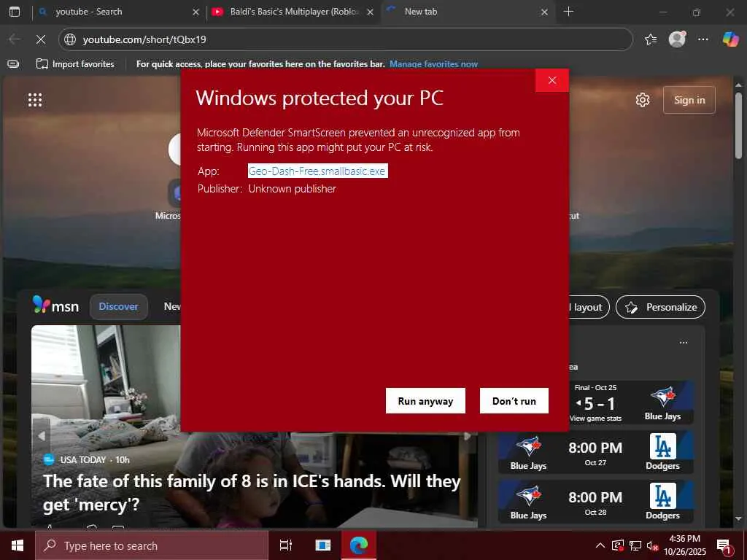Viewport: 747px width, 560px height.
Task: Choose Don't run in SmartScreen dialog
Action: pos(514,401)
